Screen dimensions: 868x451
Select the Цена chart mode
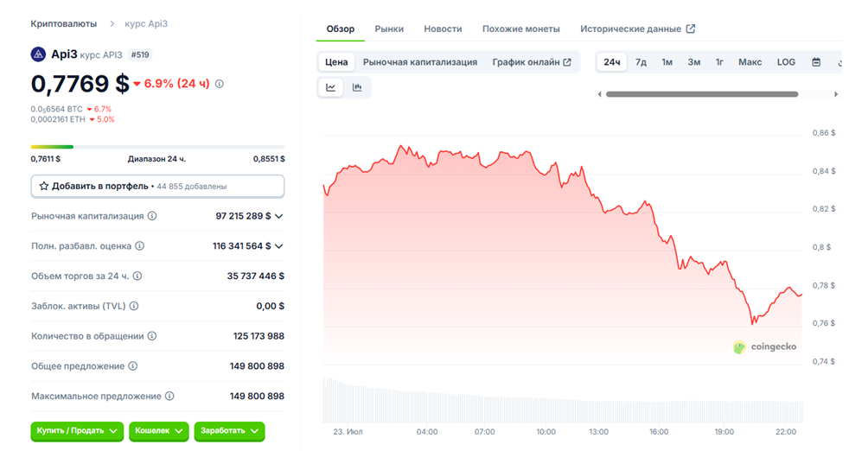click(x=336, y=62)
